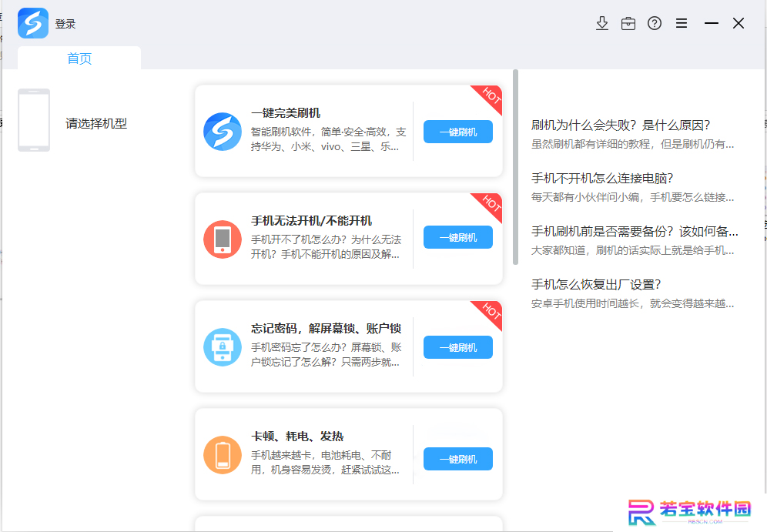Open article 手机不开机怎么连接电脑？
Image resolution: width=767 pixels, height=532 pixels.
tap(602, 178)
